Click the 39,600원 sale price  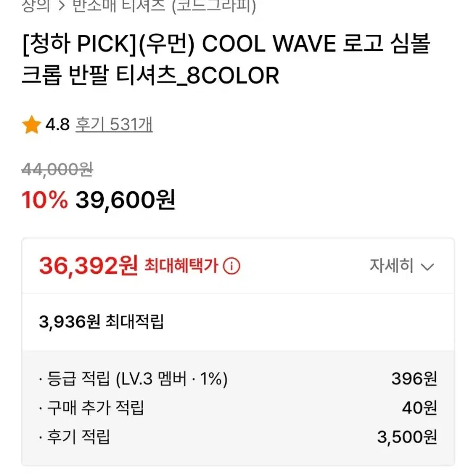click(125, 200)
